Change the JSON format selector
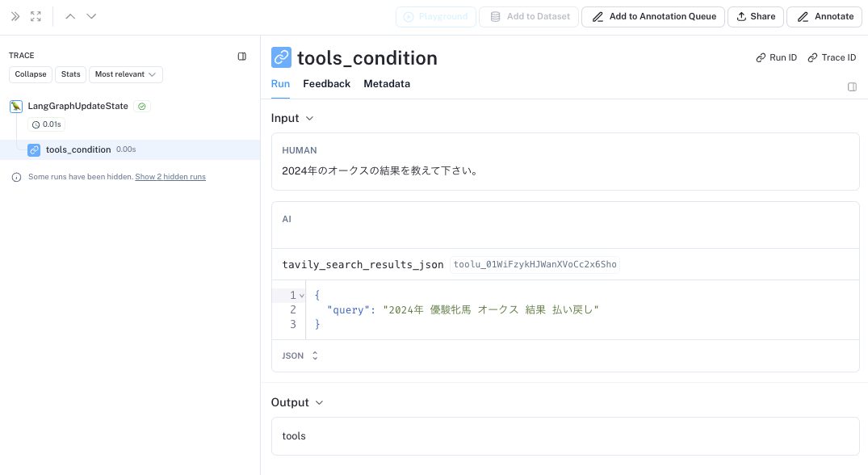This screenshot has width=868, height=475. [x=300, y=355]
